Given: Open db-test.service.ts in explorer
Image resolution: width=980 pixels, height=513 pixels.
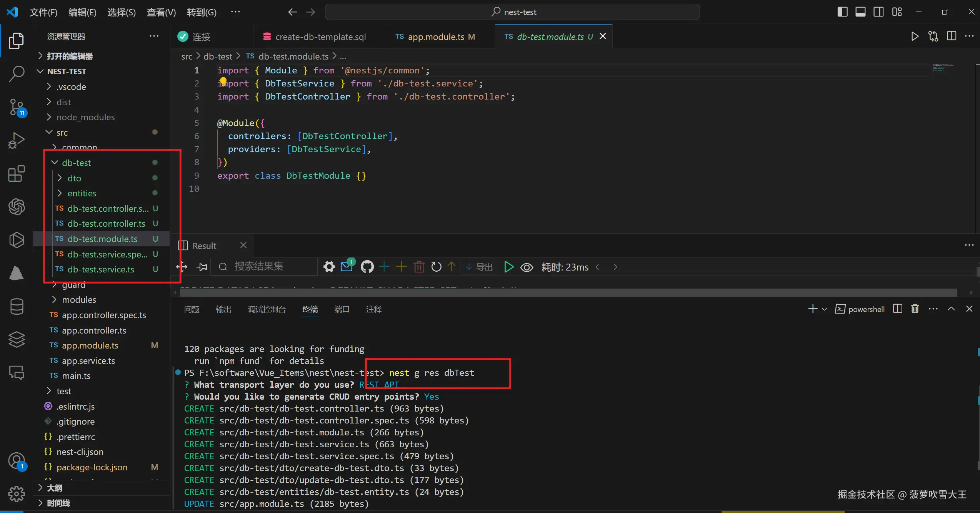Looking at the screenshot, I should coord(101,269).
